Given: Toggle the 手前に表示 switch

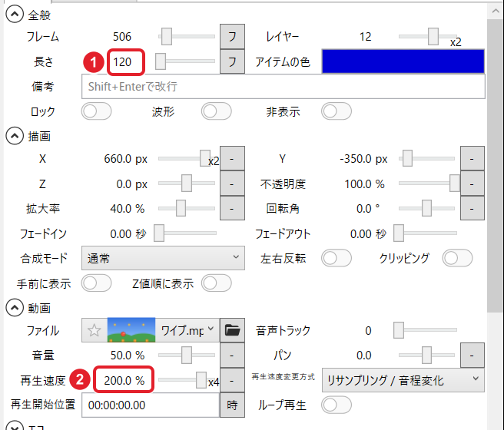Looking at the screenshot, I should point(97,283).
